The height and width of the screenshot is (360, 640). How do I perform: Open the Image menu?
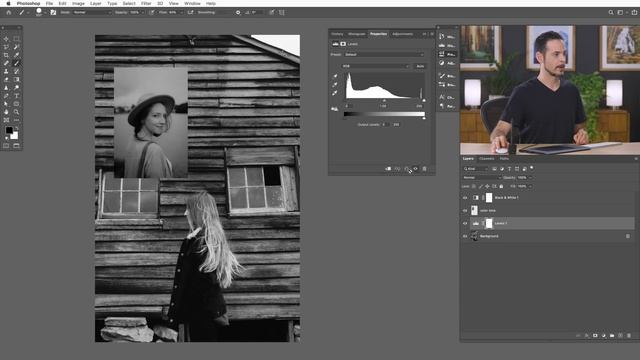pyautogui.click(x=78, y=3)
